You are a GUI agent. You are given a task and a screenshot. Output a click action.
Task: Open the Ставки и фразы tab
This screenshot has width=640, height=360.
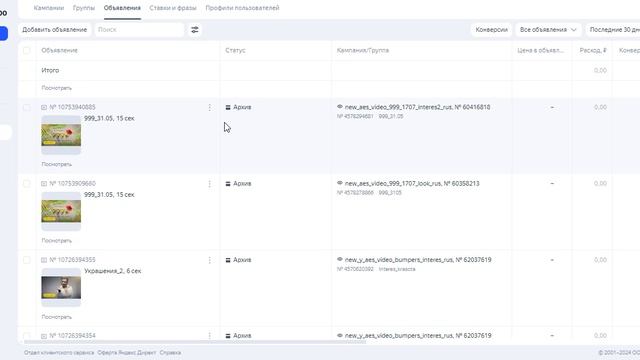pyautogui.click(x=173, y=8)
